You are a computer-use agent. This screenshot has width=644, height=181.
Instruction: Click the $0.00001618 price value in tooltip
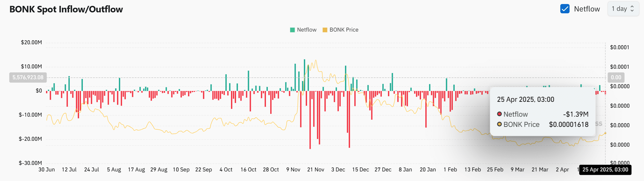568,124
